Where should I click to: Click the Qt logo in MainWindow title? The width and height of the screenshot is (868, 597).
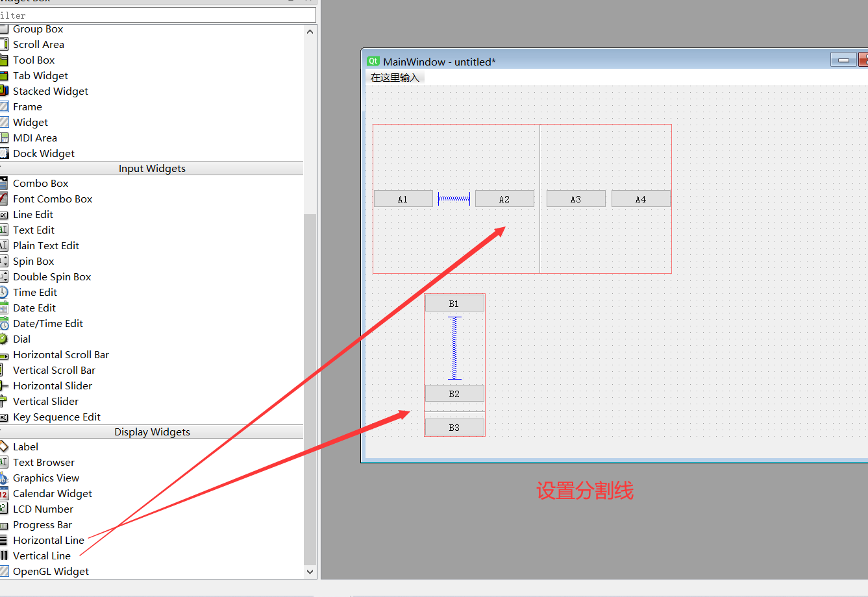coord(373,61)
